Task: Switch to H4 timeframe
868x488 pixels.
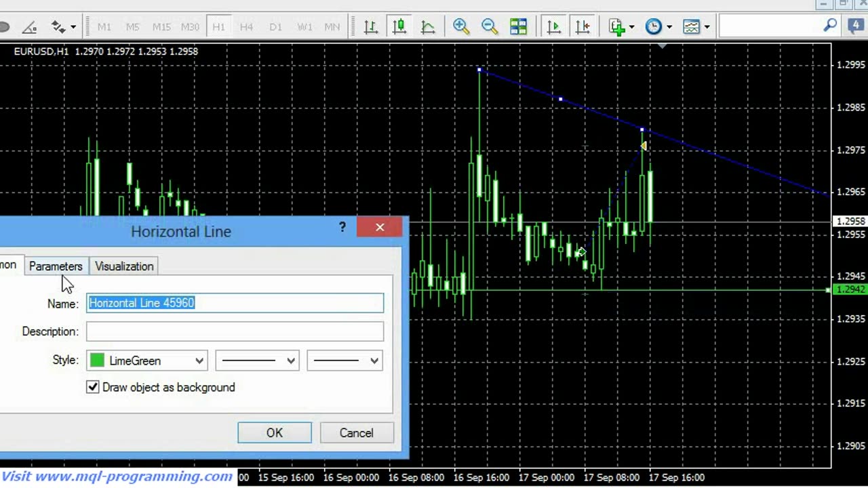Action: click(246, 27)
